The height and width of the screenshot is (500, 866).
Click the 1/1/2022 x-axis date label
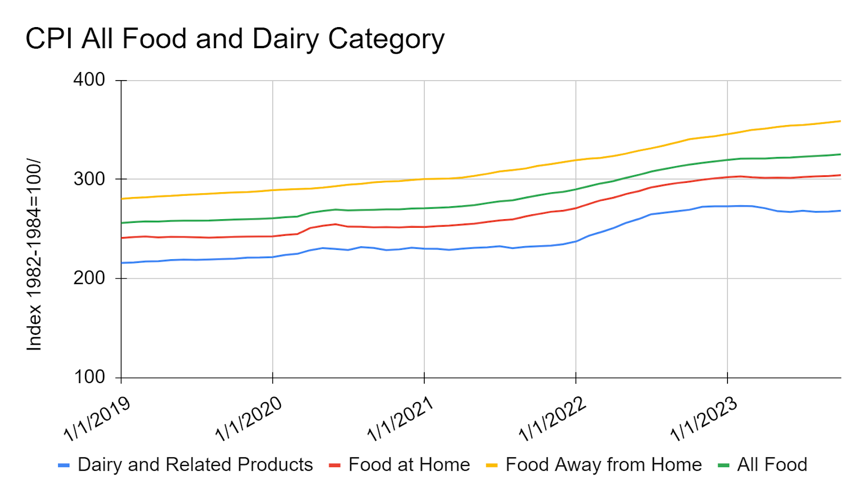(552, 418)
